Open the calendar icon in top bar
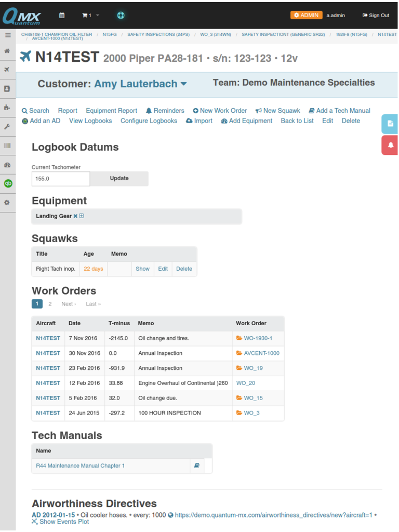 pos(62,15)
